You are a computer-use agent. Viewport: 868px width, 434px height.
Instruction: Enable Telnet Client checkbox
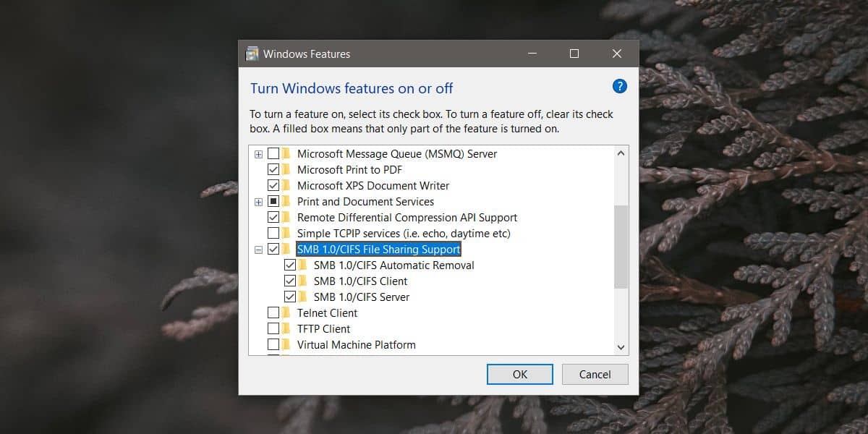click(273, 312)
